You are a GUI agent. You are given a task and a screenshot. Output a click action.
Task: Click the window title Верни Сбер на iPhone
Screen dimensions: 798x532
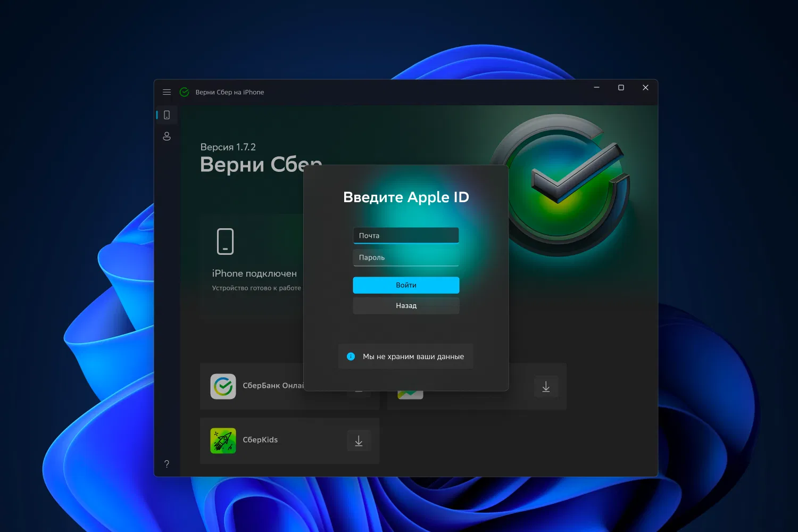(230, 92)
